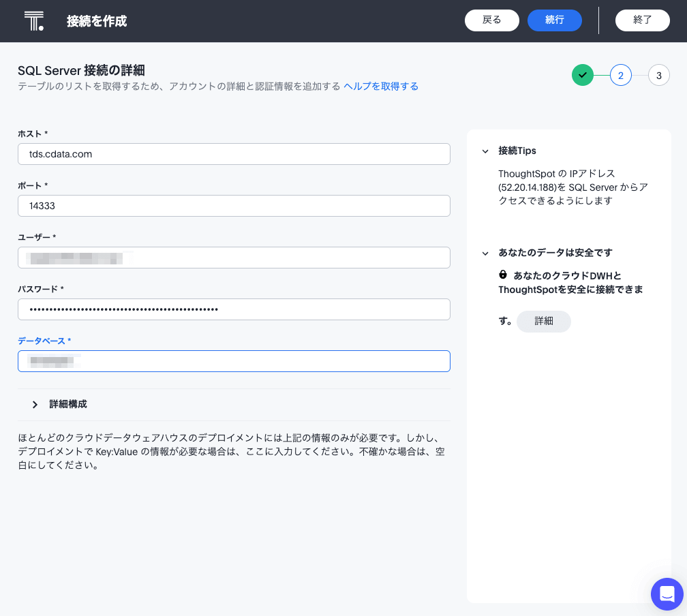
Task: Click the Key:Value description paragraph
Action: (x=231, y=451)
